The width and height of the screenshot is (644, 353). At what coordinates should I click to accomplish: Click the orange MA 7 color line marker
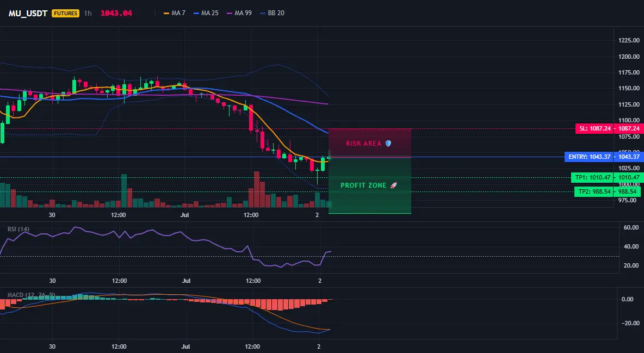point(166,13)
